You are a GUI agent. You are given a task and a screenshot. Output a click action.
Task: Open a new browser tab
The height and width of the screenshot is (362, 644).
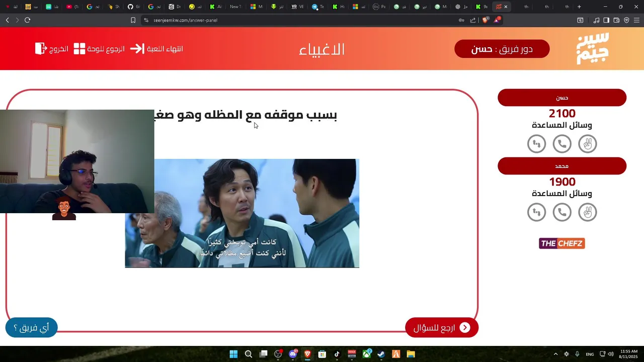pos(579,7)
